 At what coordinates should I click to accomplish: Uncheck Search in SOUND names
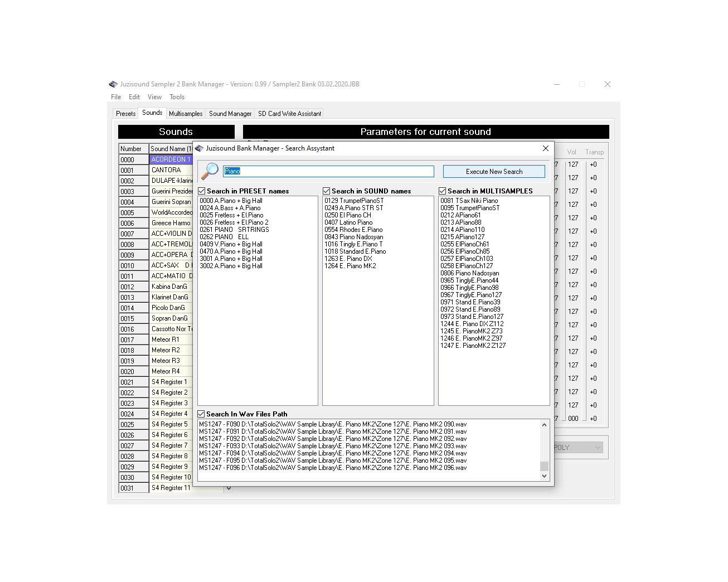coord(327,191)
